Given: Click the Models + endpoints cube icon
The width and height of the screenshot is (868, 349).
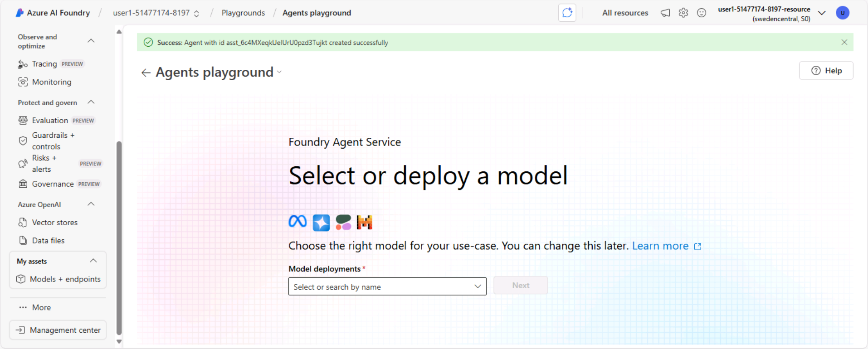Looking at the screenshot, I should click(21, 279).
